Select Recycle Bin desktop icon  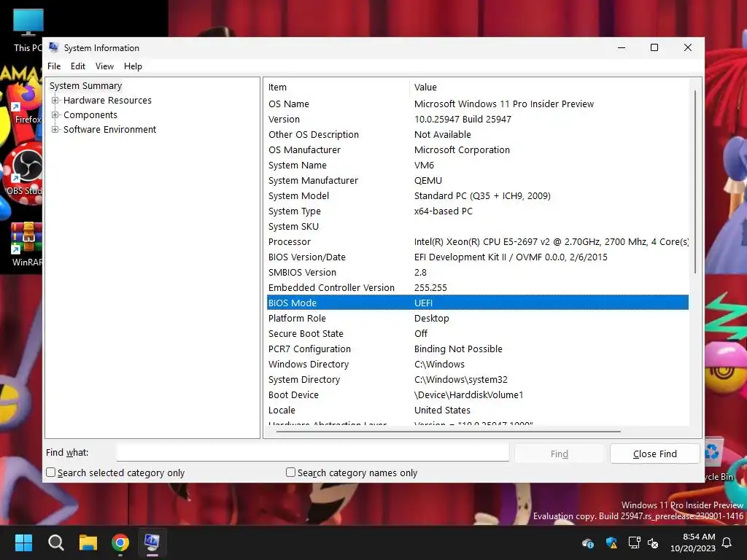point(719,459)
